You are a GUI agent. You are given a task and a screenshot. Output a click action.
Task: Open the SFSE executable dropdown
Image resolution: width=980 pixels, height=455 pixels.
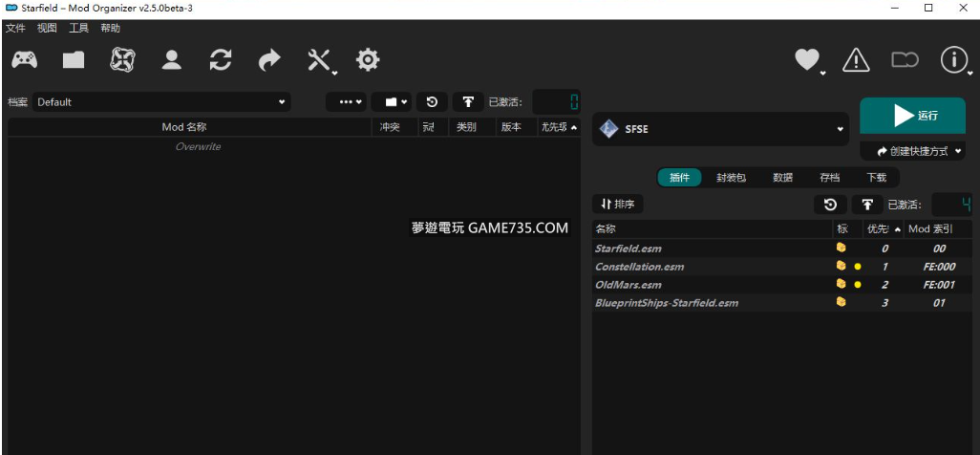point(721,129)
